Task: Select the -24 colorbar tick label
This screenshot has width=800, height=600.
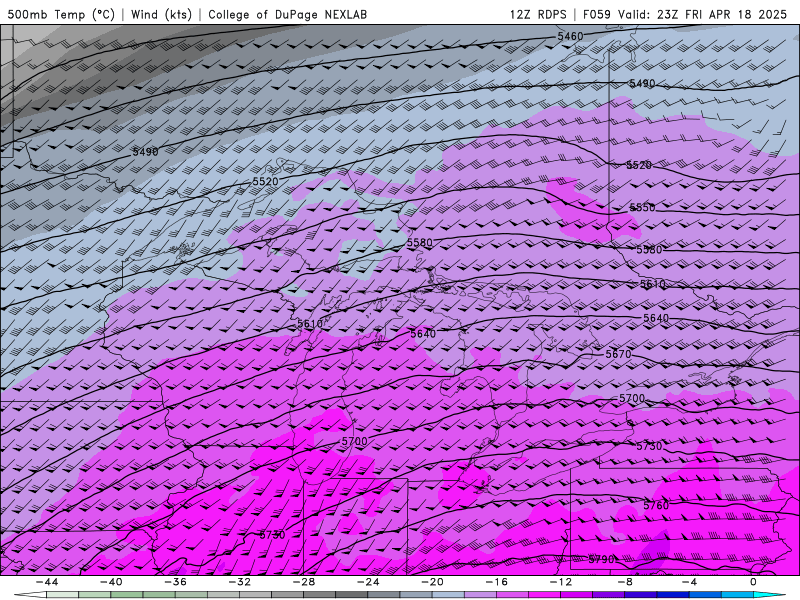Action: click(368, 582)
